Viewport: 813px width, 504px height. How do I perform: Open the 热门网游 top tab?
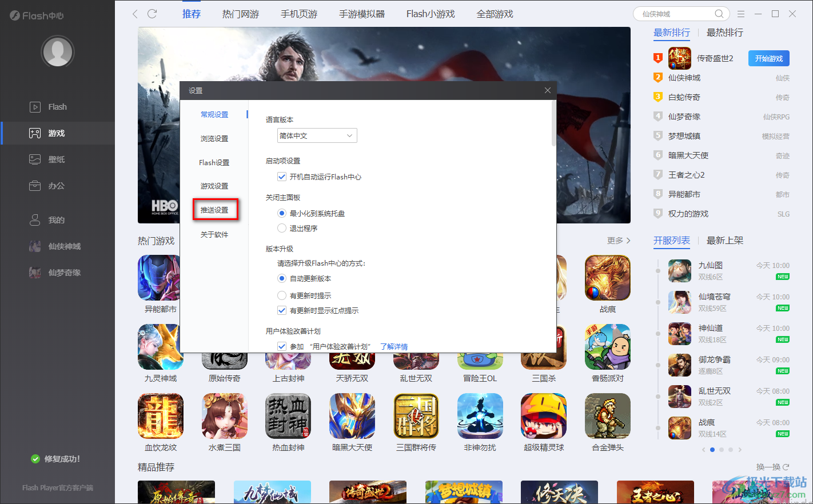[241, 14]
